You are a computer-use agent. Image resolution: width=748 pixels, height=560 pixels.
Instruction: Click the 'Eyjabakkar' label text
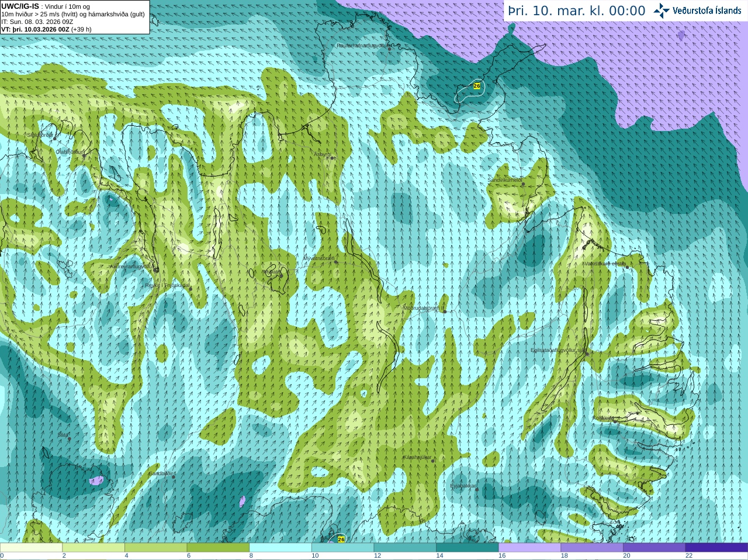[463, 485]
